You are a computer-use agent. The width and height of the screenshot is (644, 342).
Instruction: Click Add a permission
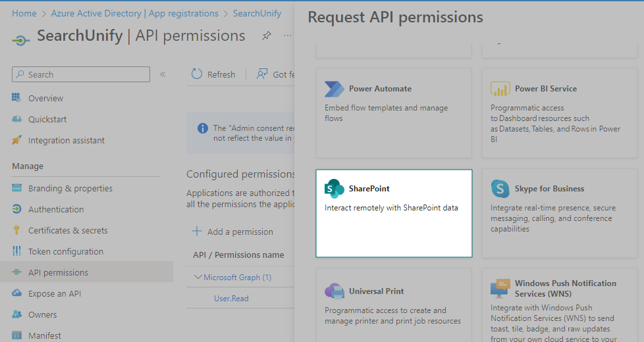pyautogui.click(x=232, y=232)
